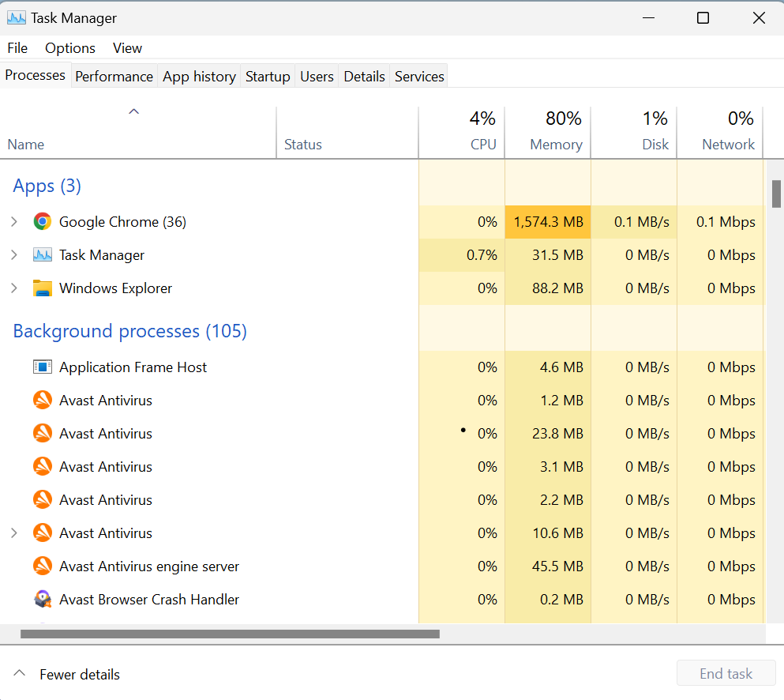Viewport: 784px width, 700px height.
Task: Click the horizontal scrollbar thumb
Action: click(229, 634)
